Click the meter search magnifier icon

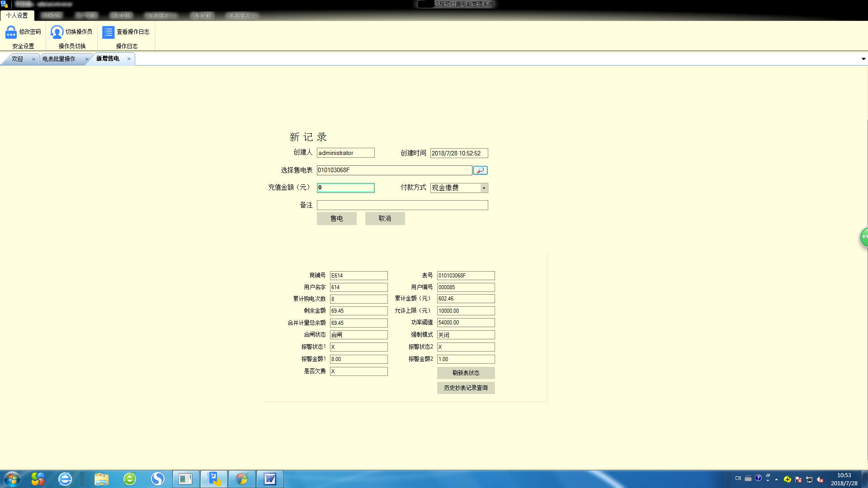(x=480, y=170)
